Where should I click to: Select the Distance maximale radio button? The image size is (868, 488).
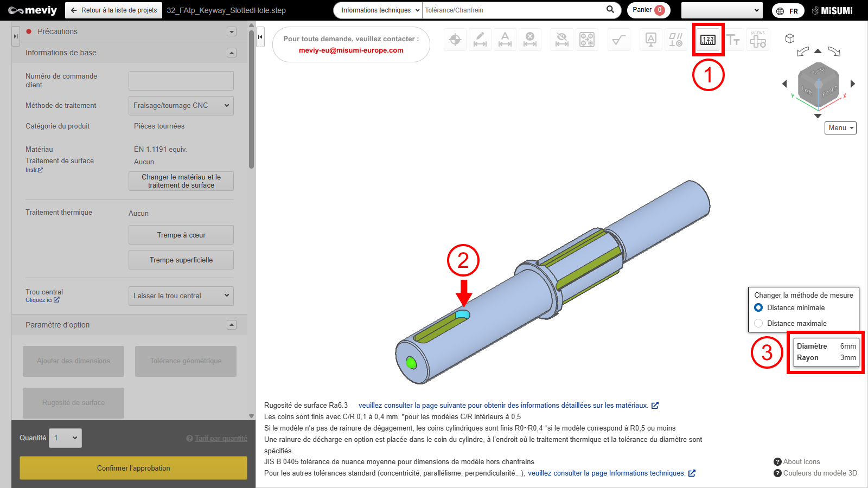point(758,323)
